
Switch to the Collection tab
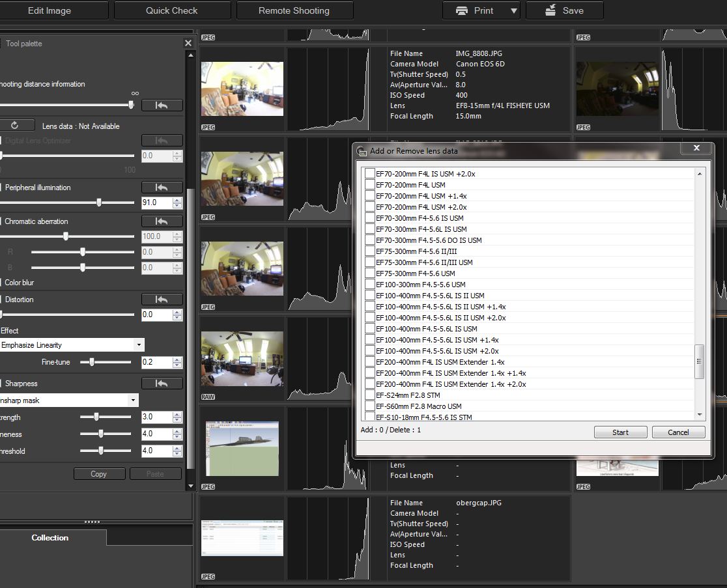coord(50,538)
